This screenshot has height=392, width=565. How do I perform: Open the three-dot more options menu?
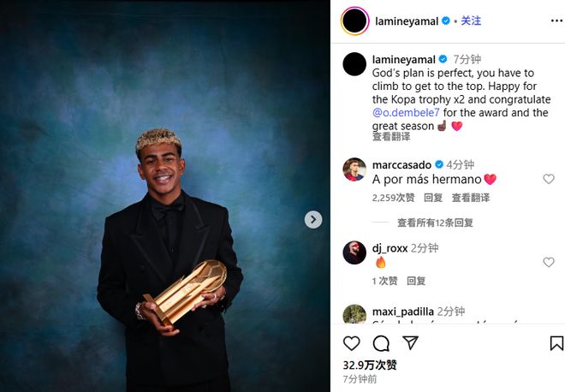(x=556, y=21)
